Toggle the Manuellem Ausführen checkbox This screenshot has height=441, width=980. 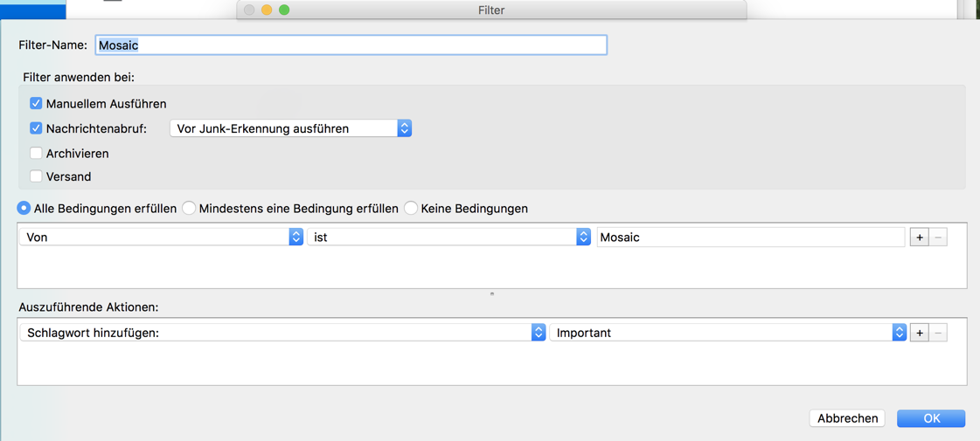pyautogui.click(x=36, y=104)
